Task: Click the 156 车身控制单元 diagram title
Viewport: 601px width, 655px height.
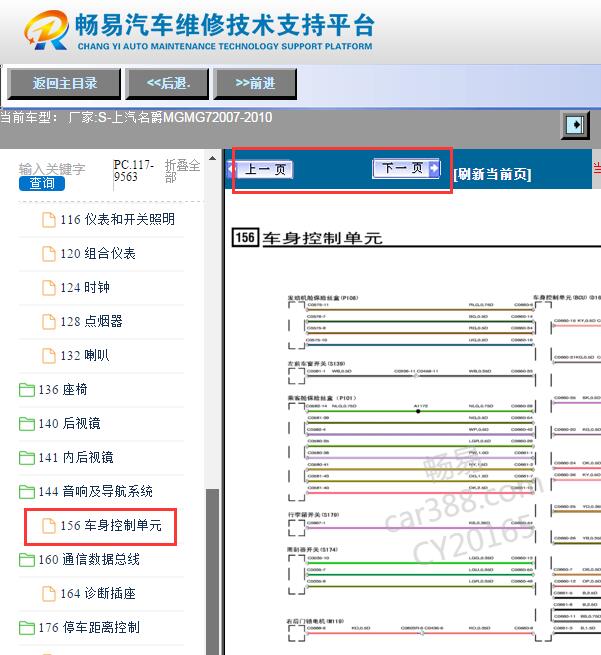Action: click(x=307, y=238)
